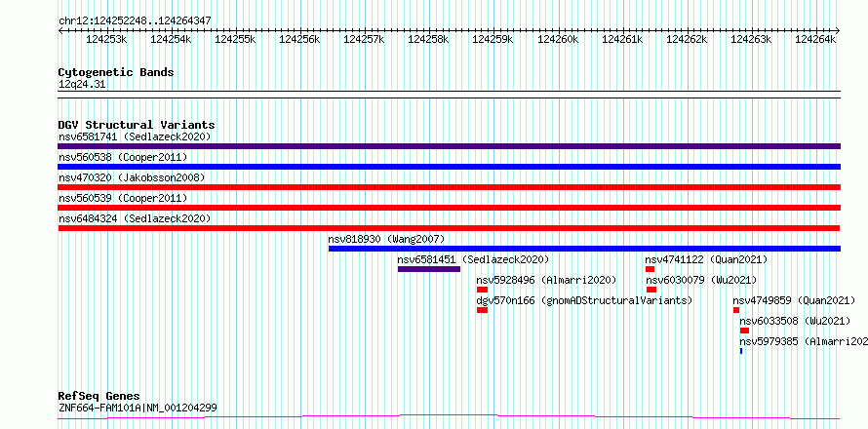
Task: Click the nsv818930 (Wang2007) label
Action: pos(386,239)
